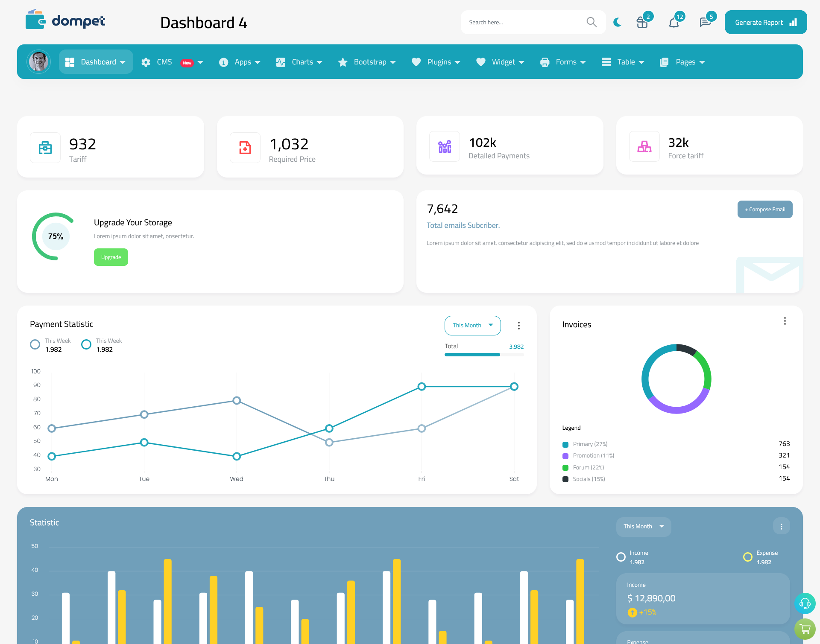Toggle the Expense radio button in Statistic

click(747, 554)
